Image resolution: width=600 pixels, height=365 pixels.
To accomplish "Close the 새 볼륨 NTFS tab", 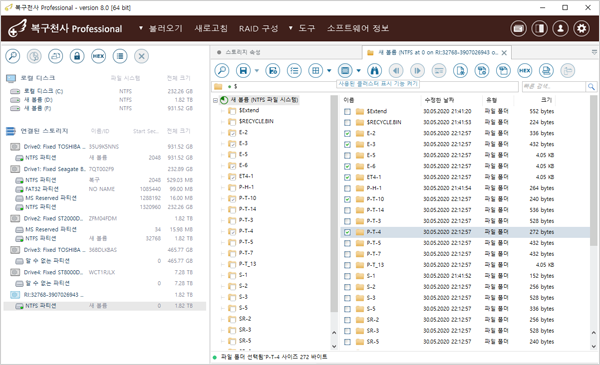I will (x=504, y=53).
